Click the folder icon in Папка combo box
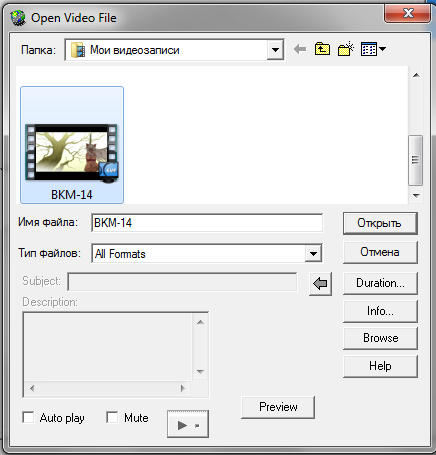The width and height of the screenshot is (436, 455). pos(78,50)
